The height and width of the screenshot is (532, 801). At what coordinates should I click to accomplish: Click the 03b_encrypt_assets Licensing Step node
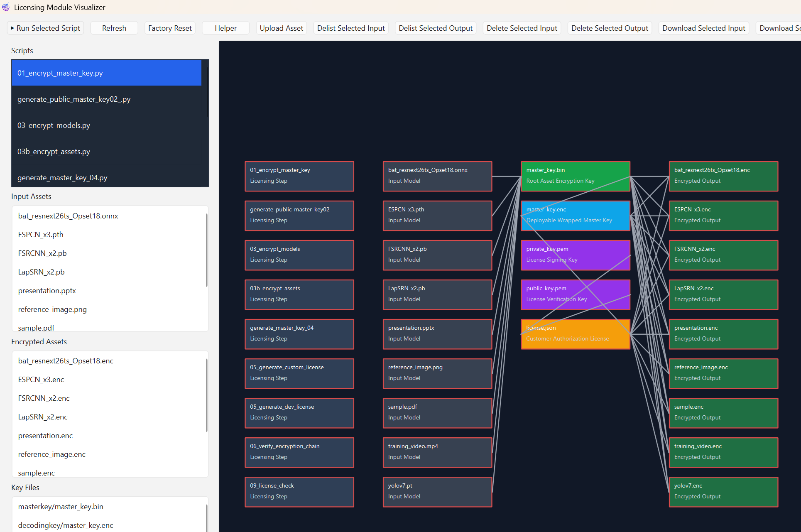coord(299,294)
